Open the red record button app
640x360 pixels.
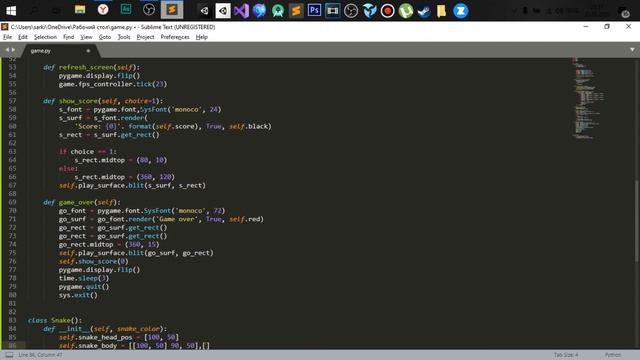[387, 11]
